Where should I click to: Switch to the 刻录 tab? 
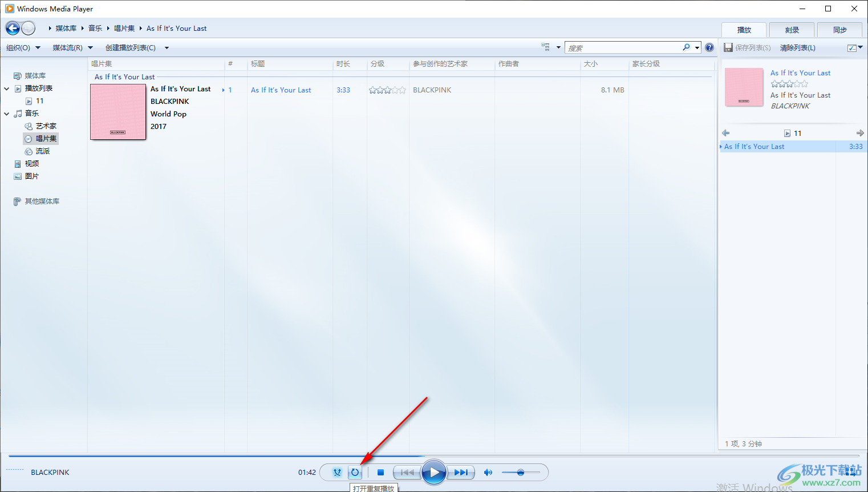click(x=792, y=30)
